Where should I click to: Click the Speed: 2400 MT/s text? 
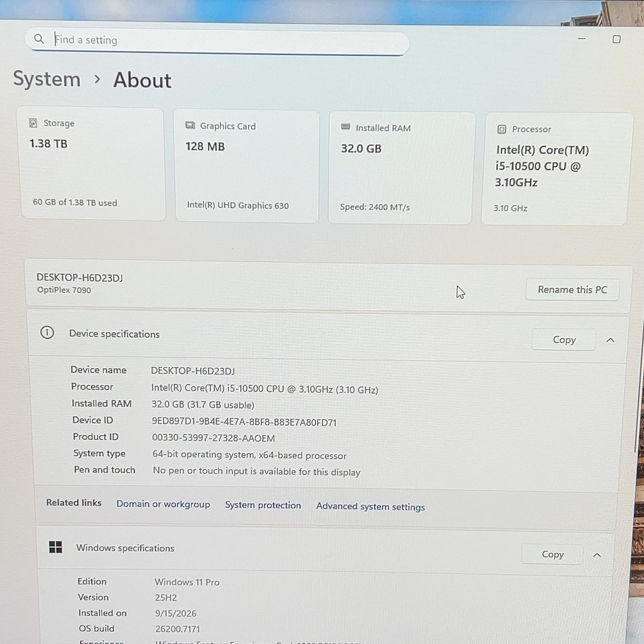(375, 207)
